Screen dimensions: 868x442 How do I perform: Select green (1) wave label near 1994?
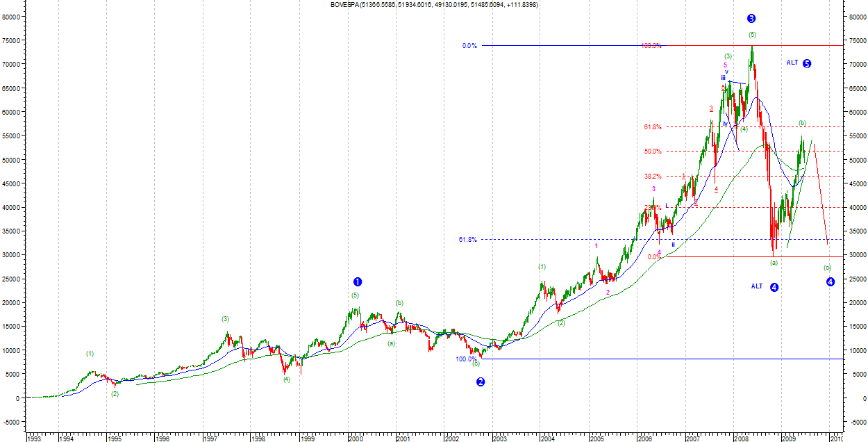click(90, 354)
